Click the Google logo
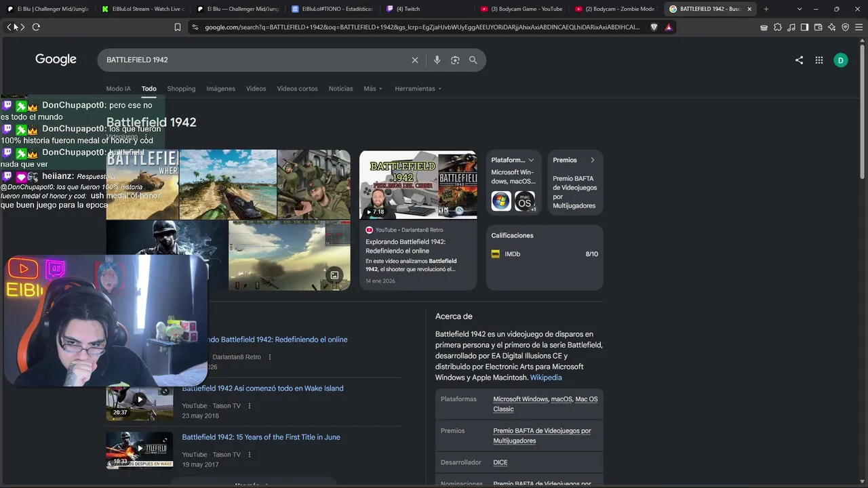The height and width of the screenshot is (488, 868). (x=56, y=60)
